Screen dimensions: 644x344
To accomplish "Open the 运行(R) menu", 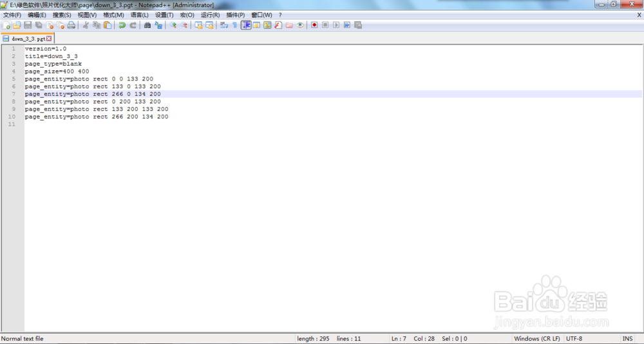I will [211, 15].
